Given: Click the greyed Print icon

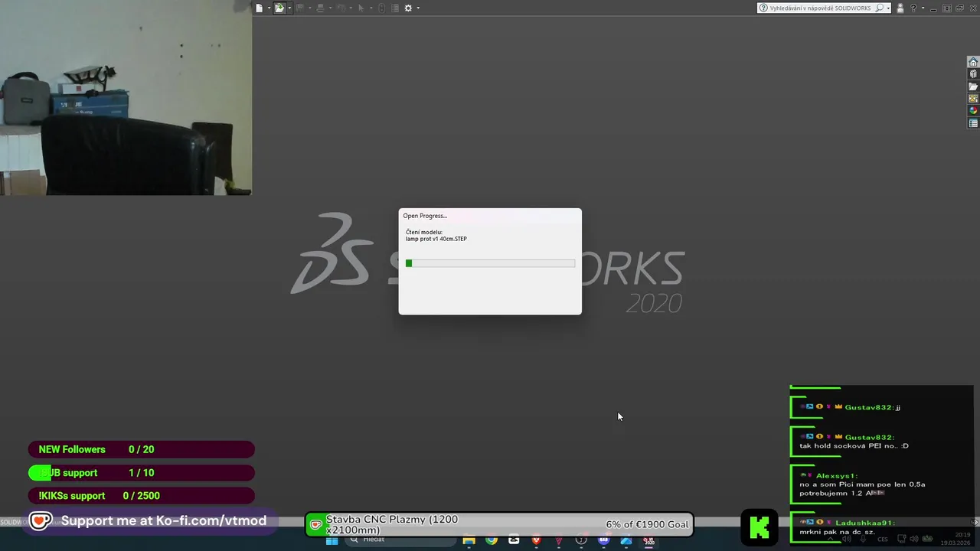Looking at the screenshot, I should (x=320, y=8).
